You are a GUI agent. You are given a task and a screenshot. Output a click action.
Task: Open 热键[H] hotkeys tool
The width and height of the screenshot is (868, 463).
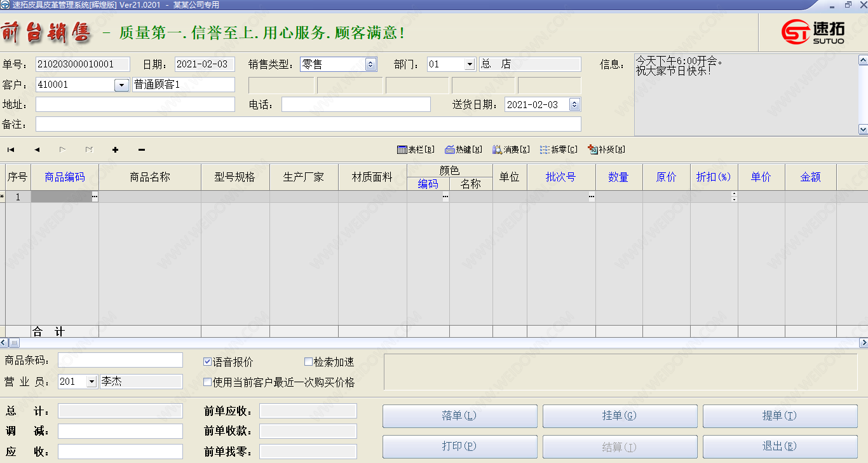point(463,150)
